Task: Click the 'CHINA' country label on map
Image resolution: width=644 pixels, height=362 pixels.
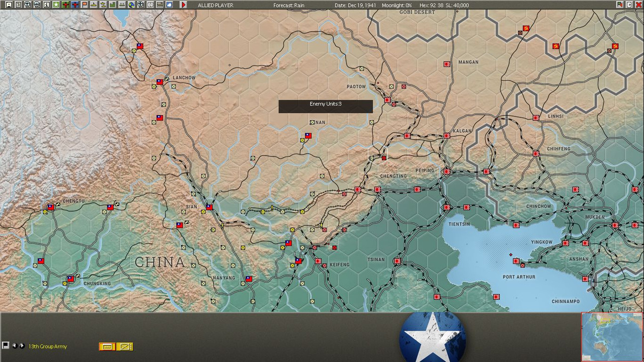Action: tap(160, 262)
